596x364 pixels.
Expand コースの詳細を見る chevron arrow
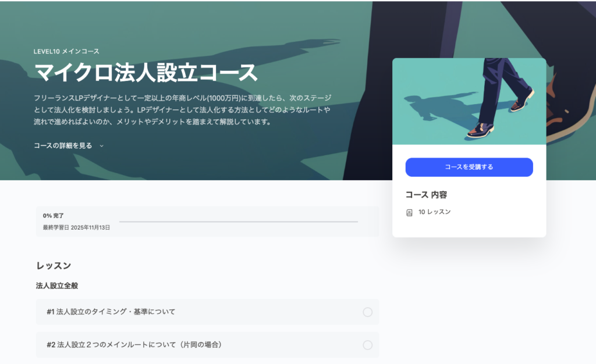click(101, 146)
